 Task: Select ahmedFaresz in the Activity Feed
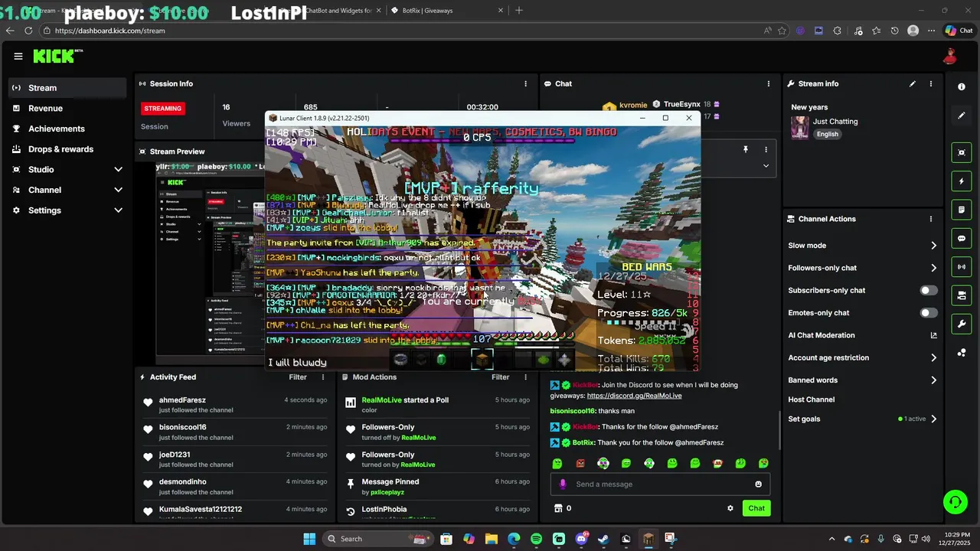point(182,400)
